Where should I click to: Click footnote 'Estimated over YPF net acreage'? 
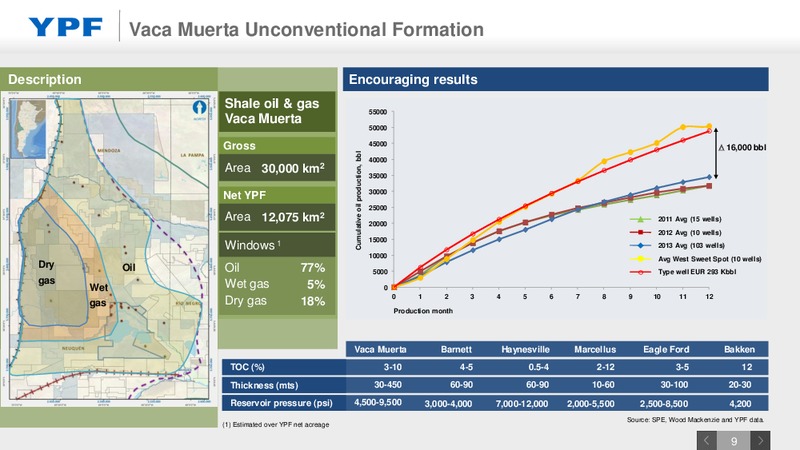276,424
